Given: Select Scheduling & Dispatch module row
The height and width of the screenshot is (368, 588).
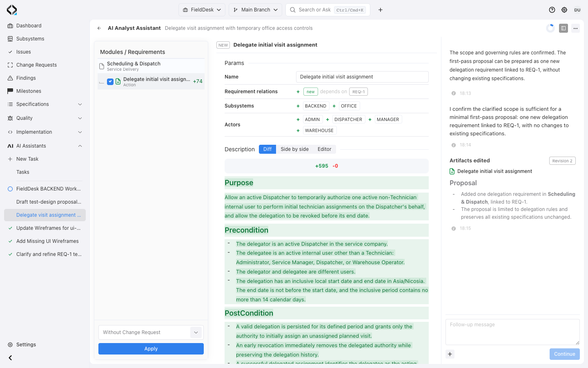Looking at the screenshot, I should pyautogui.click(x=151, y=66).
